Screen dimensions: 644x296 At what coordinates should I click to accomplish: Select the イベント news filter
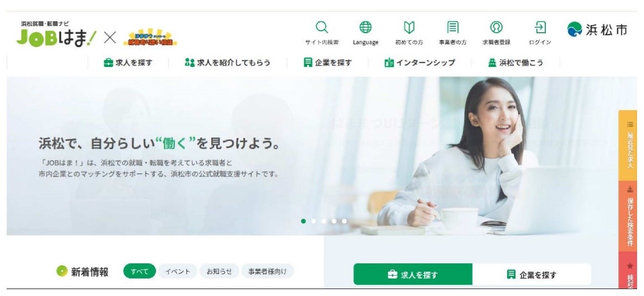[x=177, y=271]
